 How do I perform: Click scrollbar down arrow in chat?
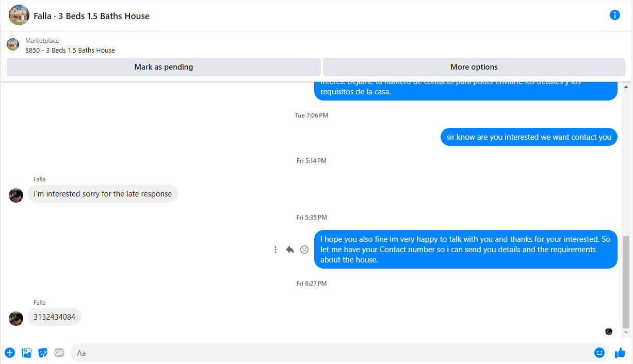click(626, 333)
